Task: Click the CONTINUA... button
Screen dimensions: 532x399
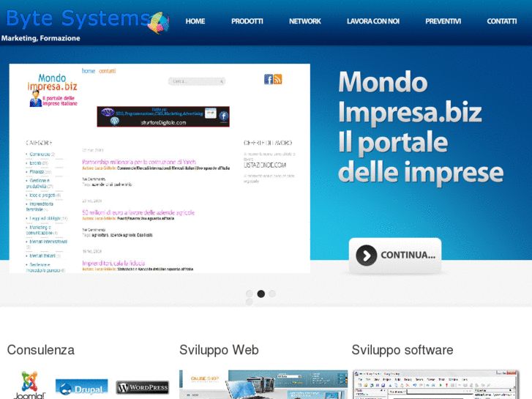Action: pyautogui.click(x=395, y=256)
